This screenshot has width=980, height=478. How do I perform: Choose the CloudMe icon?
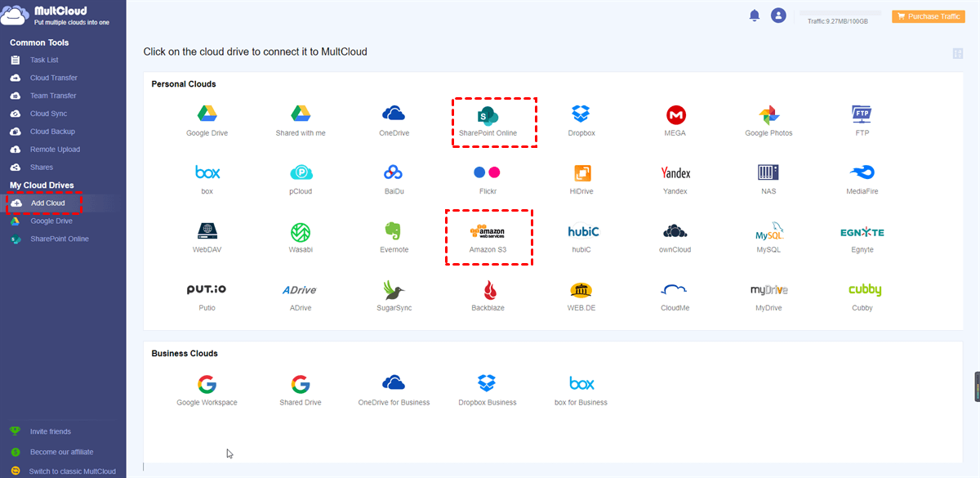[675, 297]
